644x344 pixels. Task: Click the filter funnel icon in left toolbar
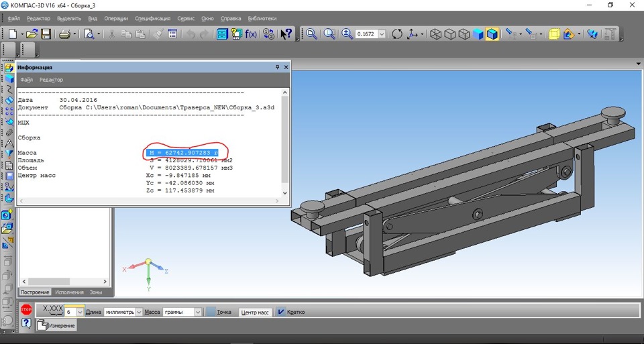point(9,154)
